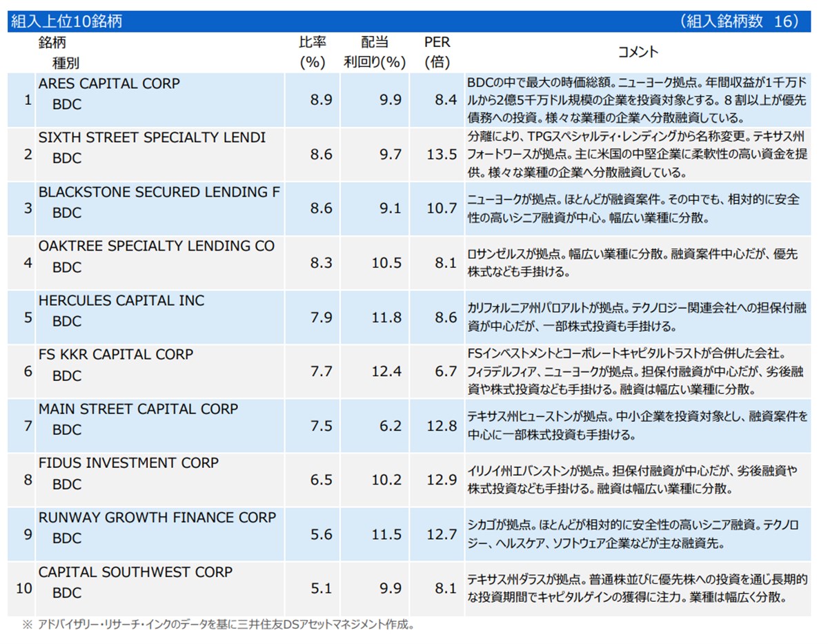
Task: Click the Sixth Street comment text
Action: point(638,155)
